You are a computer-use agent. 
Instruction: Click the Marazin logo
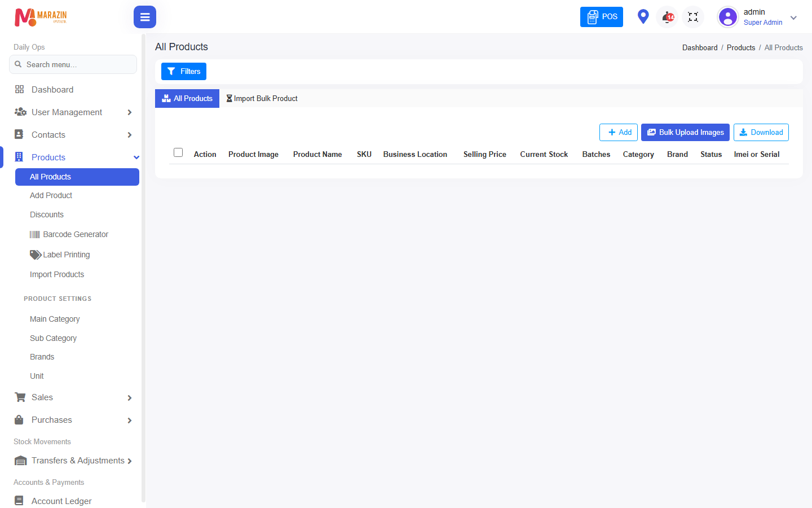(41, 17)
